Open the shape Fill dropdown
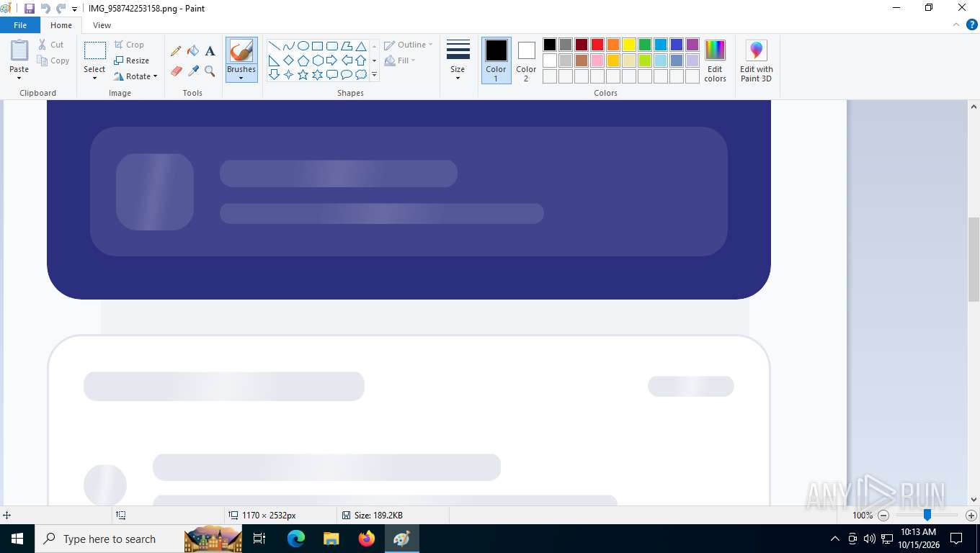Viewport: 980px width, 553px height. pyautogui.click(x=400, y=60)
